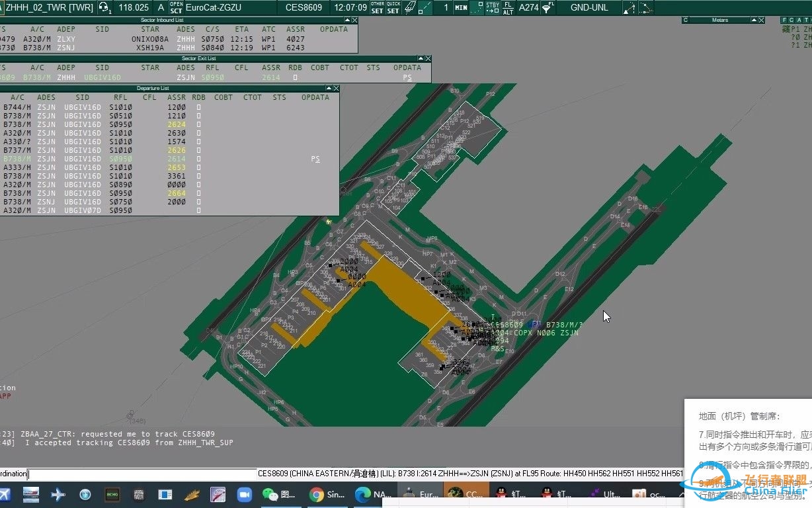Select CES8609 aircraft tag on the apron
Screen dimensions: 812x508
[508, 325]
